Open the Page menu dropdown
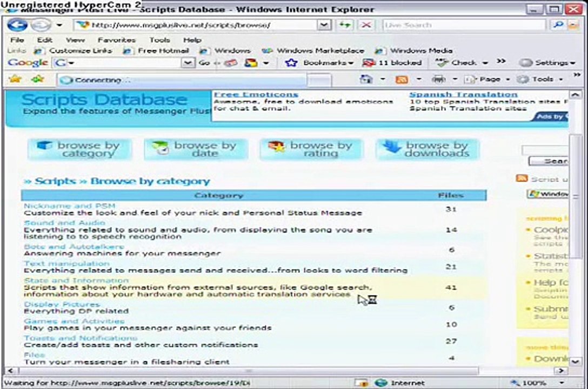The image size is (588, 389). click(487, 79)
